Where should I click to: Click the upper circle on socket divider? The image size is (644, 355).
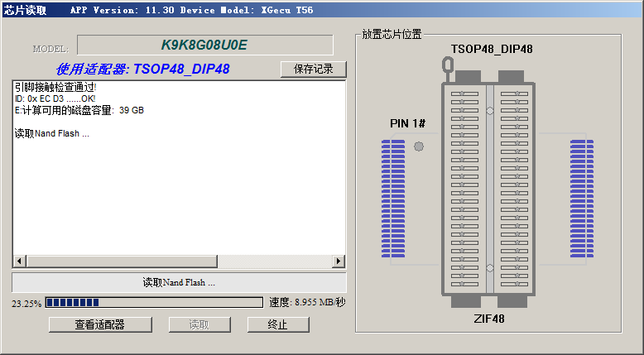coord(489,110)
